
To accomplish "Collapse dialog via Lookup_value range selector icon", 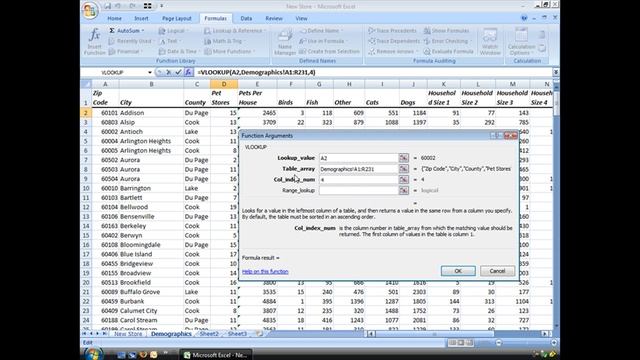I will pos(404,158).
